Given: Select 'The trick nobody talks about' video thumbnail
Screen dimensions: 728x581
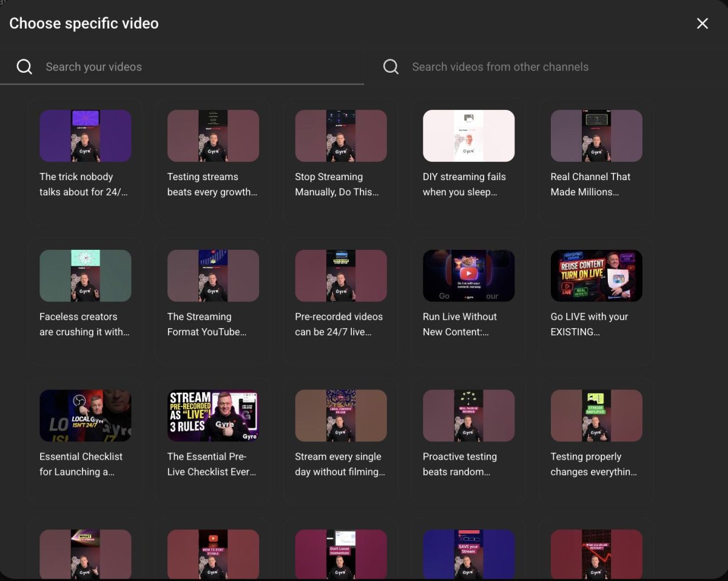Looking at the screenshot, I should 86,136.
